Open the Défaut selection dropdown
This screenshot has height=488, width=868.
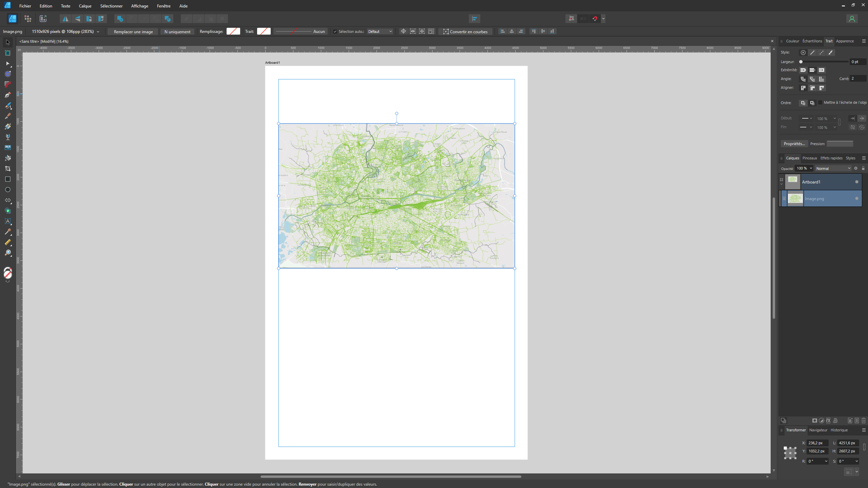click(x=380, y=32)
